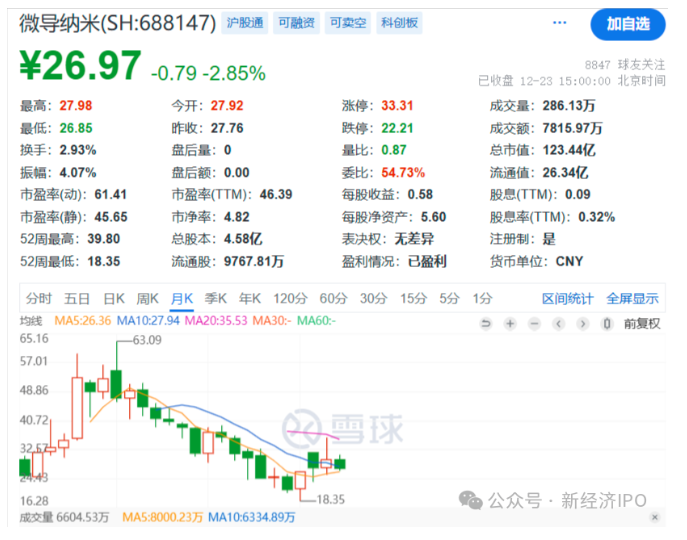Zoom in chart with plus icon
The height and width of the screenshot is (540, 687).
click(x=510, y=324)
